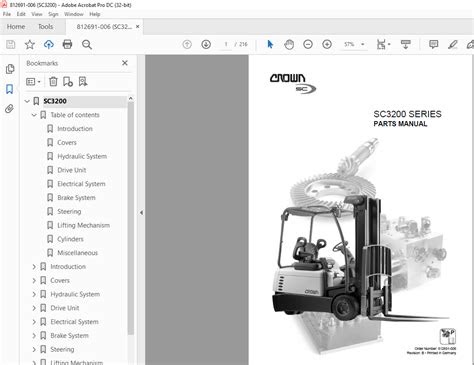Click find current bookmark icon
Viewport: 474px width, 365px height.
[x=83, y=81]
